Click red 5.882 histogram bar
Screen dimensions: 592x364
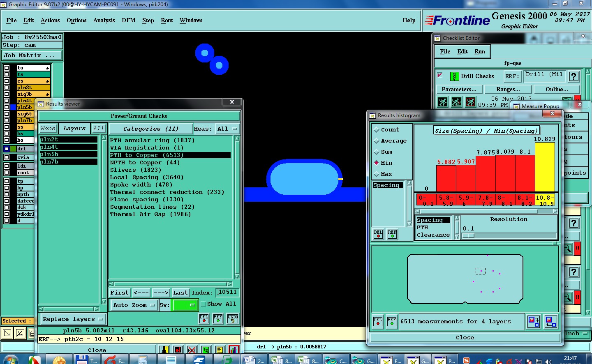click(446, 178)
